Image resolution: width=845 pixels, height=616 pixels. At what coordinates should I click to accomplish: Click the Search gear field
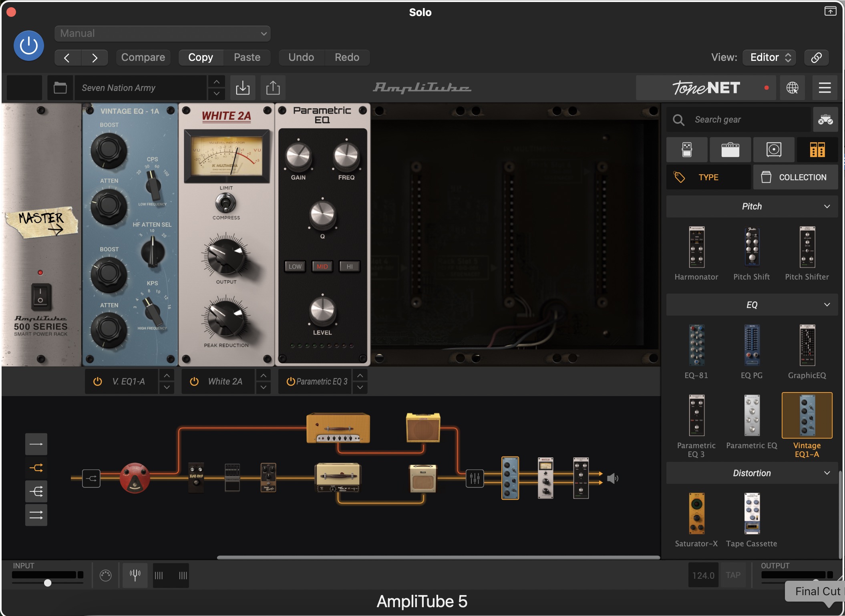[738, 119]
